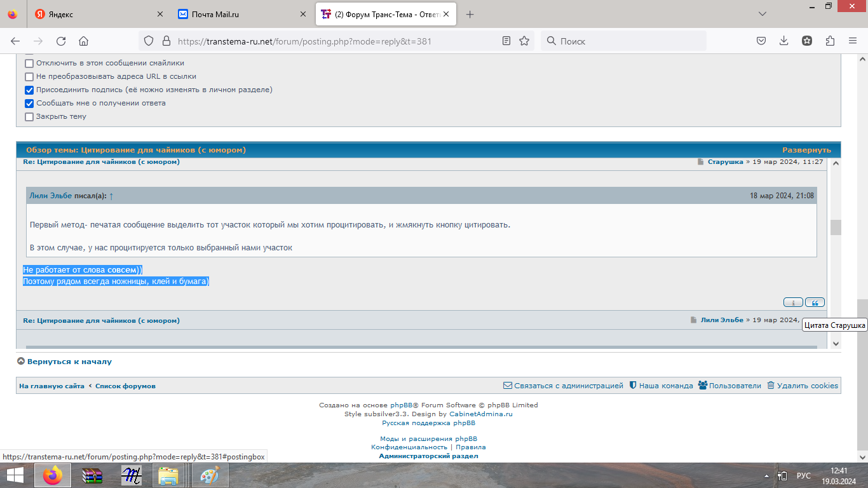Screen dimensions: 868x488
Task: Bookmark this page with the star
Action: point(524,41)
